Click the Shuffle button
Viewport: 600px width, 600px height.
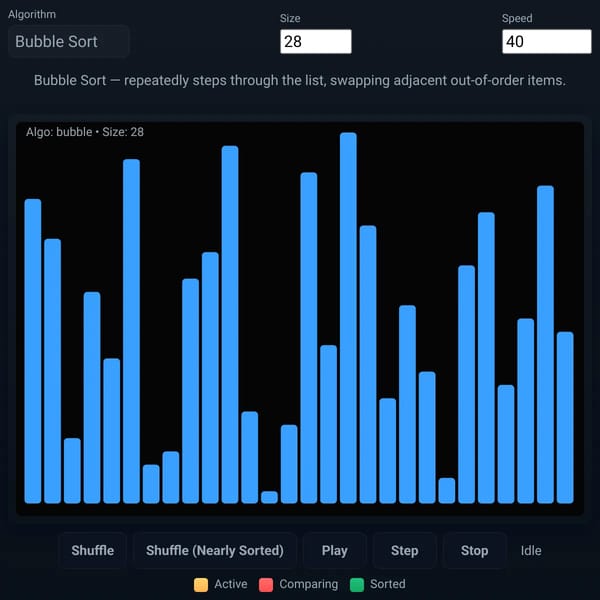[93, 550]
